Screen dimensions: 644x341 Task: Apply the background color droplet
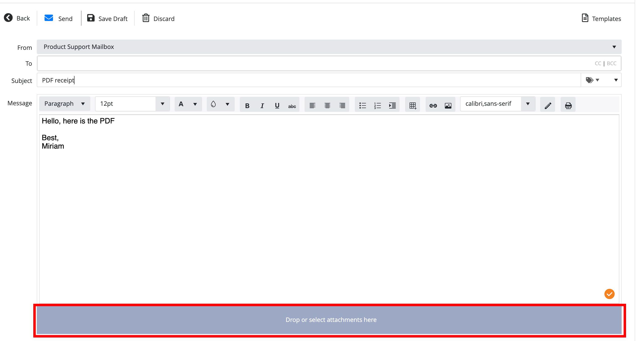(x=213, y=104)
